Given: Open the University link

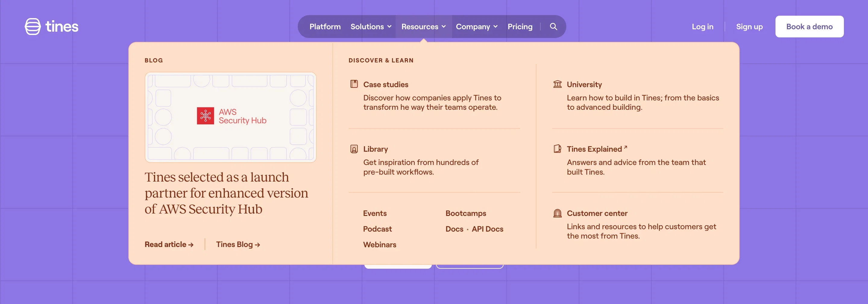Looking at the screenshot, I should (x=584, y=84).
